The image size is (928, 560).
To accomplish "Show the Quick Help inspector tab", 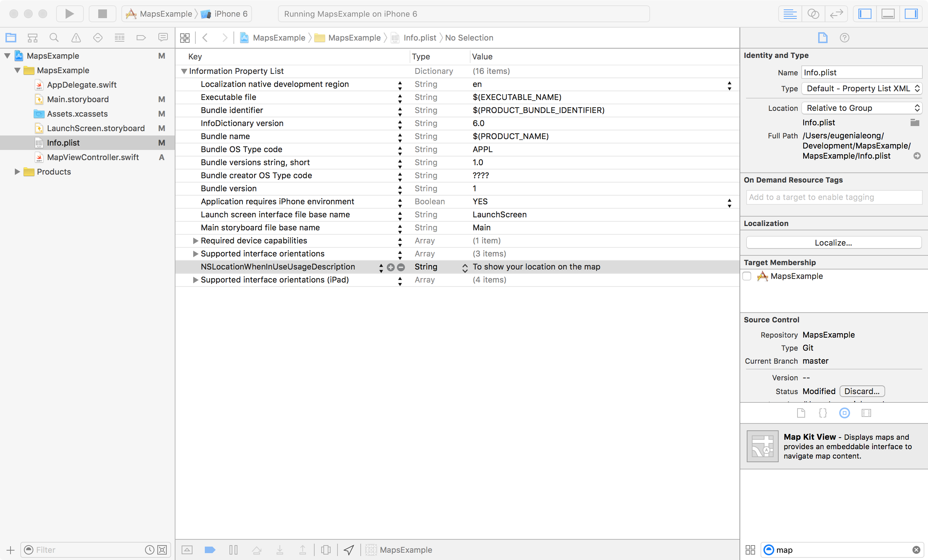I will [x=844, y=38].
